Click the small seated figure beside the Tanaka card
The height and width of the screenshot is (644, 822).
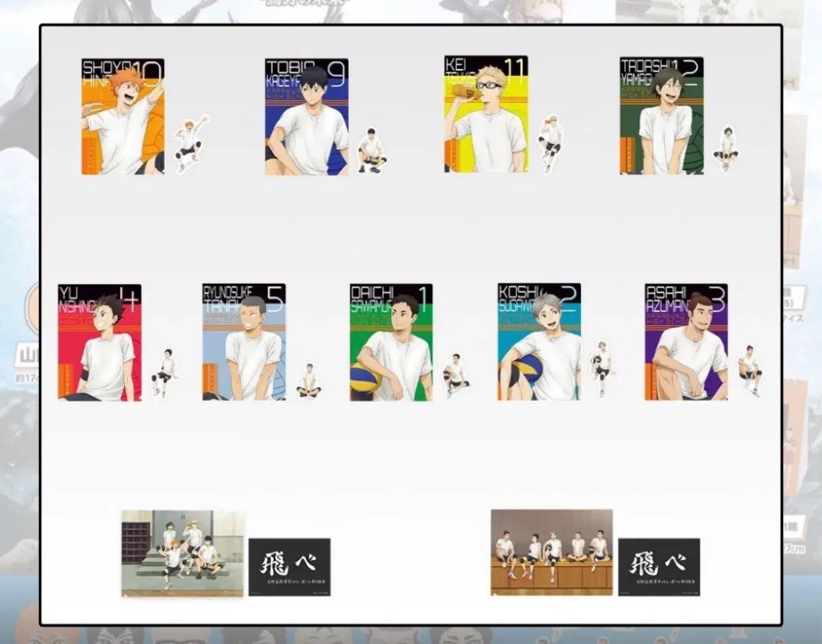309,380
